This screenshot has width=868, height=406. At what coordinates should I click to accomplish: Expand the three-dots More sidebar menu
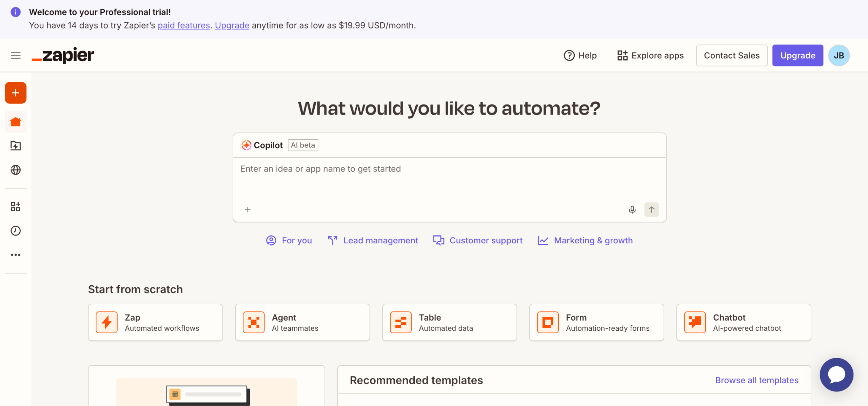(16, 255)
